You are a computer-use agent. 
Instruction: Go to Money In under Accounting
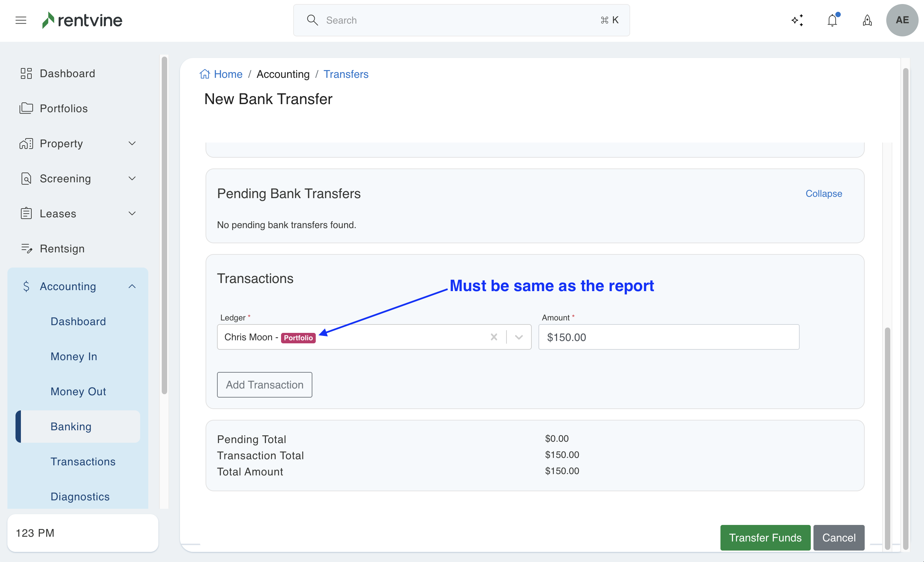(74, 356)
